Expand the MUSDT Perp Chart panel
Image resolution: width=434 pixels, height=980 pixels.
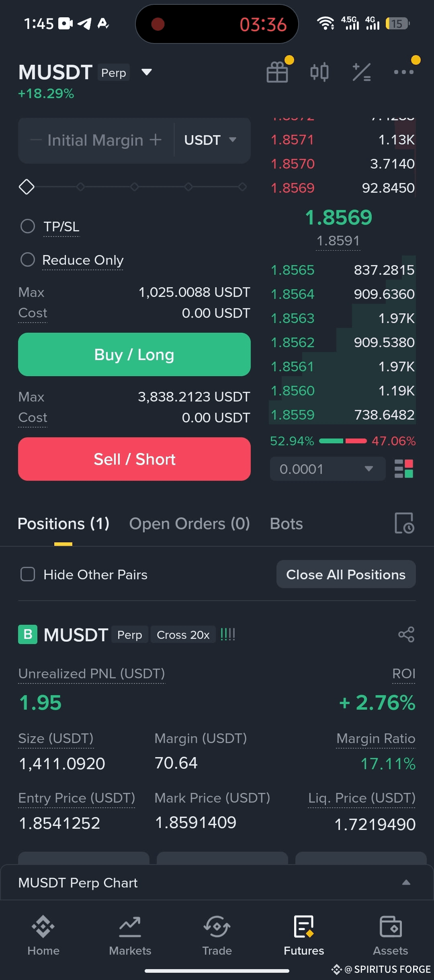217,883
